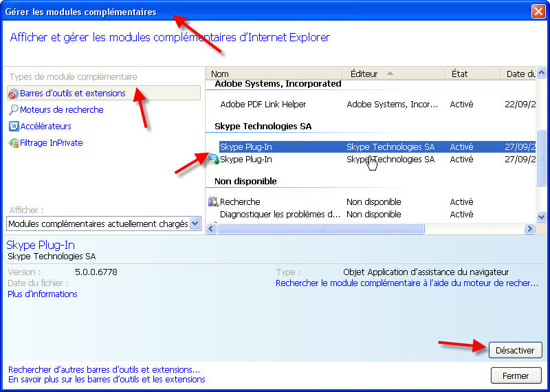Click Rechercher d'autres barres d'outils et extensions

[104, 369]
